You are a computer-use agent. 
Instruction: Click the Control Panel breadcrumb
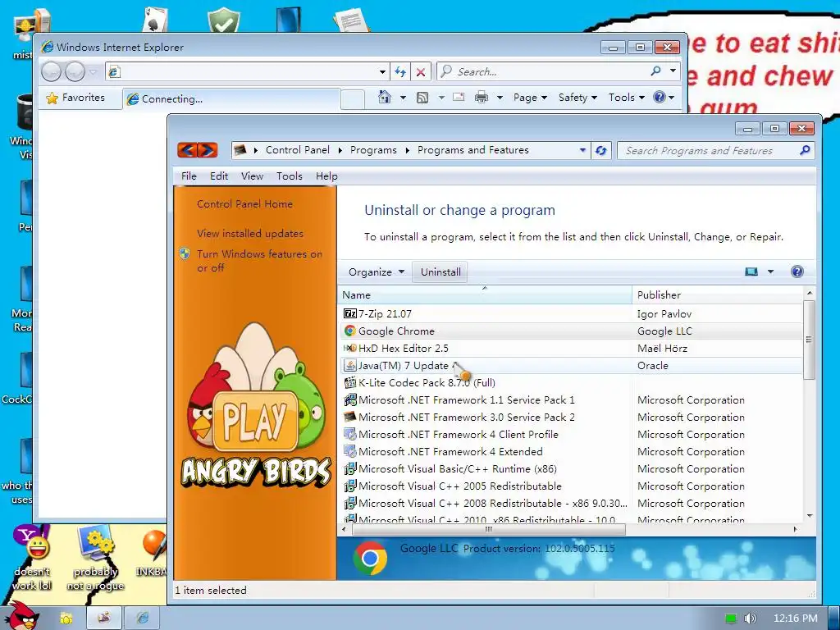[297, 150]
